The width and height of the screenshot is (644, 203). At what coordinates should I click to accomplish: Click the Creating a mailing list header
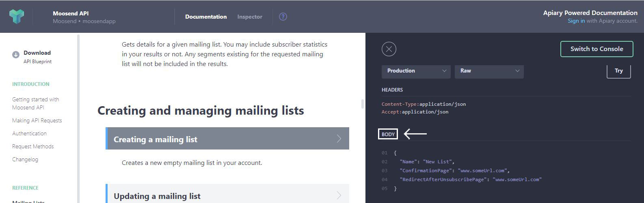[x=227, y=138]
